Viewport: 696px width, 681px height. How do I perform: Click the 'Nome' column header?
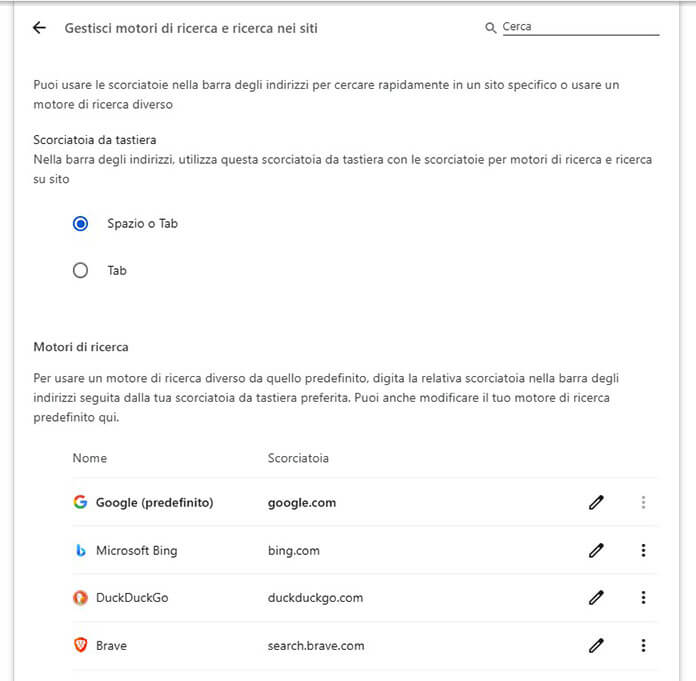coord(90,458)
